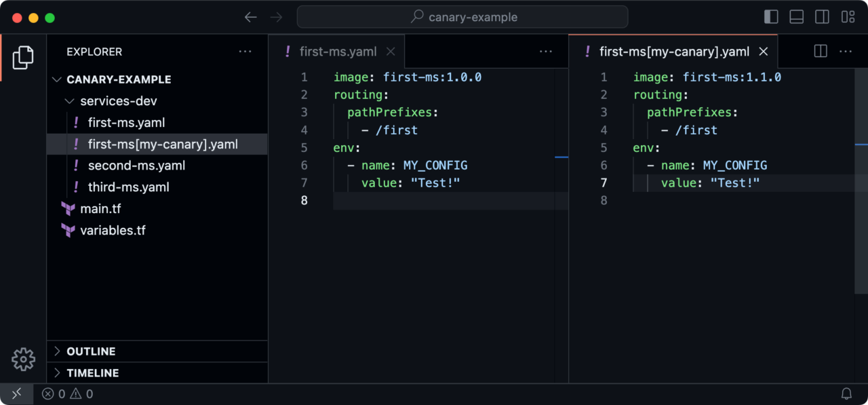868x405 pixels.
Task: Click the canary-example search box
Action: 462,17
